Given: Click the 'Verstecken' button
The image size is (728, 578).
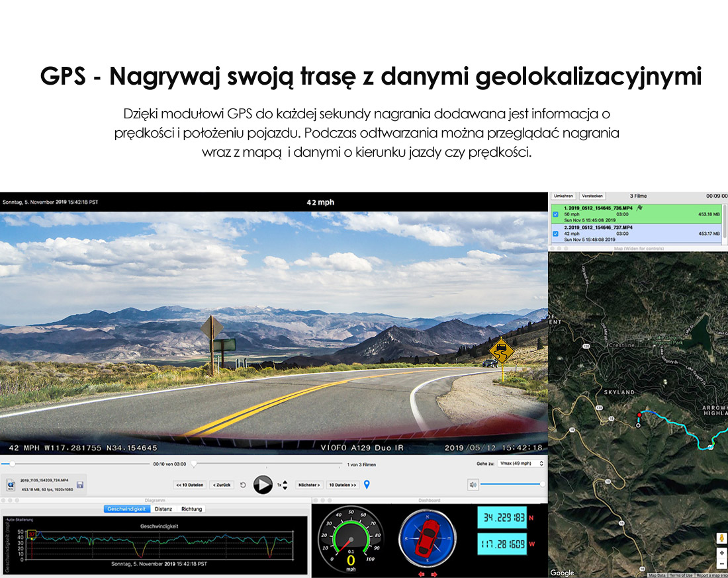Looking at the screenshot, I should pos(592,196).
